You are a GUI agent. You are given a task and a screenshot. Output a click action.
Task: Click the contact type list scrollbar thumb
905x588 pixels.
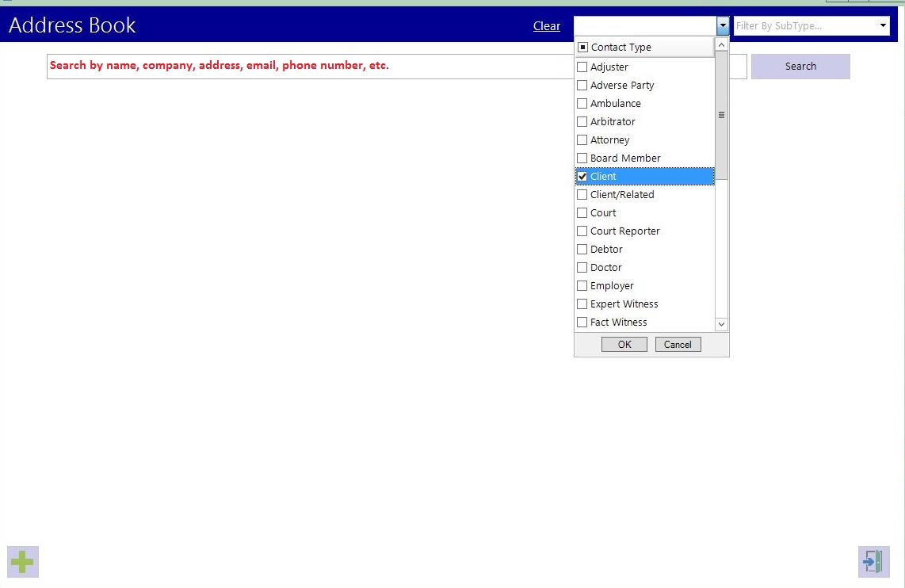721,115
